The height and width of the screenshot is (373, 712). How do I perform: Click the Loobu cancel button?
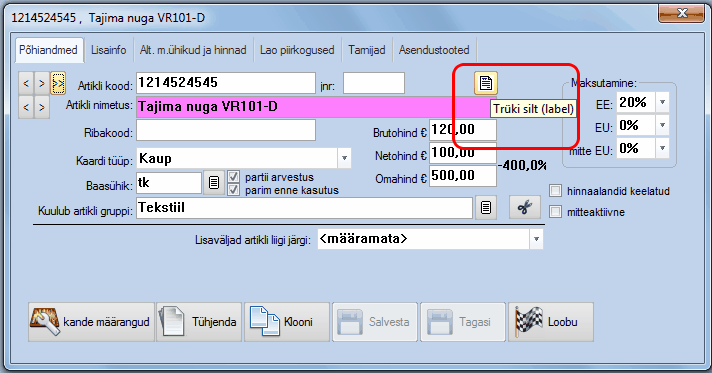551,322
